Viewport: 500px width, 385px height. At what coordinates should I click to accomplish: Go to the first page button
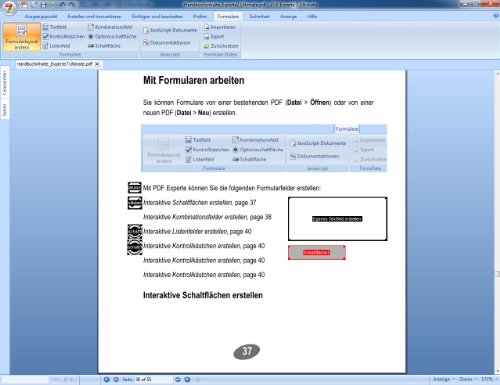coord(107,379)
